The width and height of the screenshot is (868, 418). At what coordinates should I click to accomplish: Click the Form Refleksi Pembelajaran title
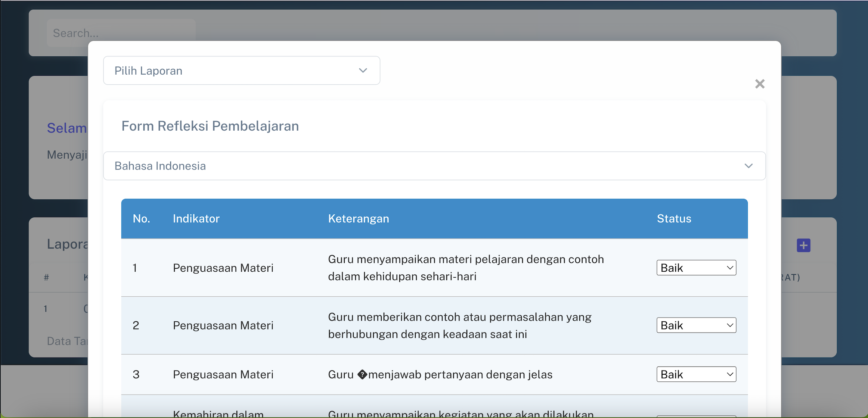210,126
